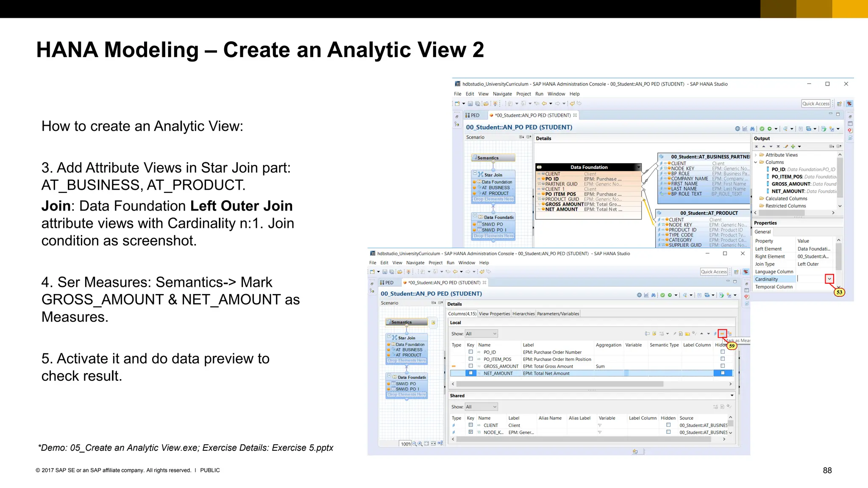Tick the Hidden checkbox for CLIENT in Shared
This screenshot has height=488, width=868.
668,425
